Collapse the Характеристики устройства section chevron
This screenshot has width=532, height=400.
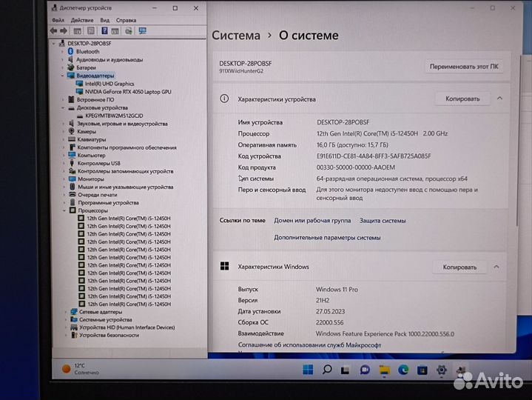tap(499, 99)
